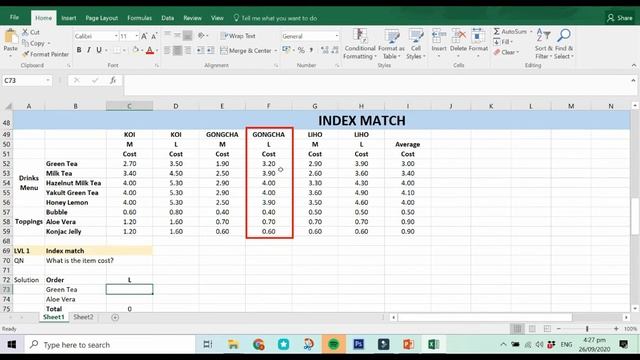The width and height of the screenshot is (640, 360).
Task: Switch to the Page Layout tab
Action: click(x=102, y=18)
